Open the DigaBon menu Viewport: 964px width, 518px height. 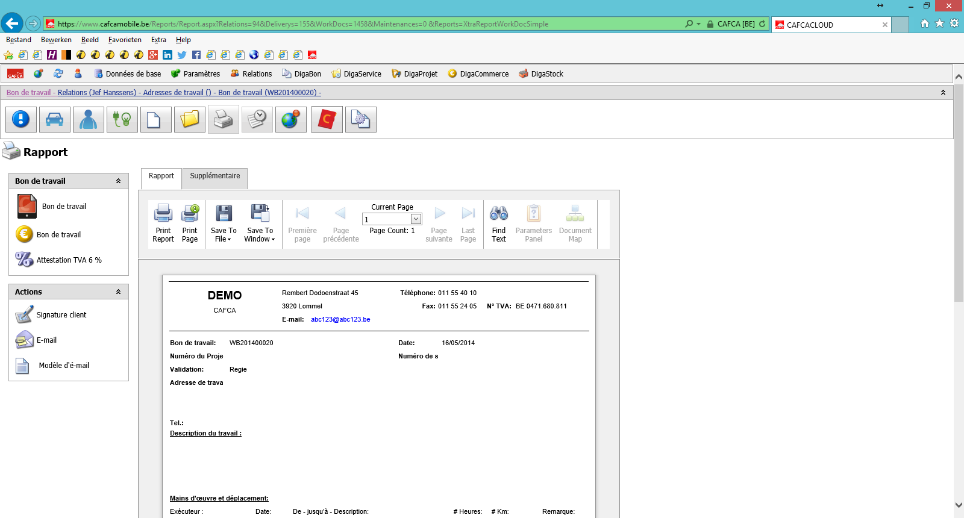(x=302, y=74)
